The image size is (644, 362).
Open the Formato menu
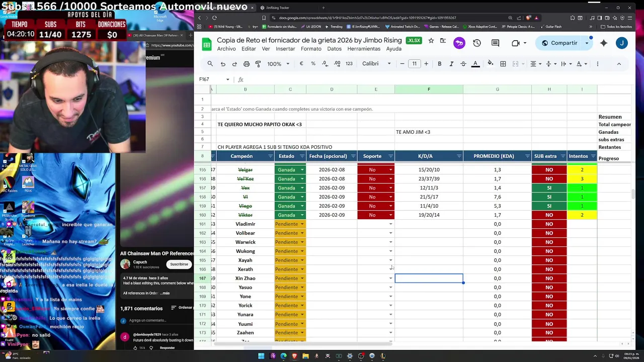(311, 49)
